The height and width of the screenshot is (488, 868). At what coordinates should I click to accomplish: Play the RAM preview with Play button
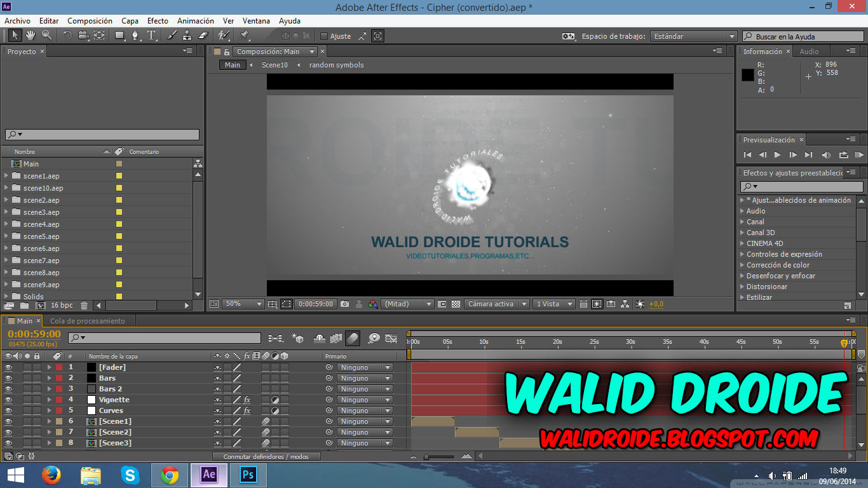[777, 154]
